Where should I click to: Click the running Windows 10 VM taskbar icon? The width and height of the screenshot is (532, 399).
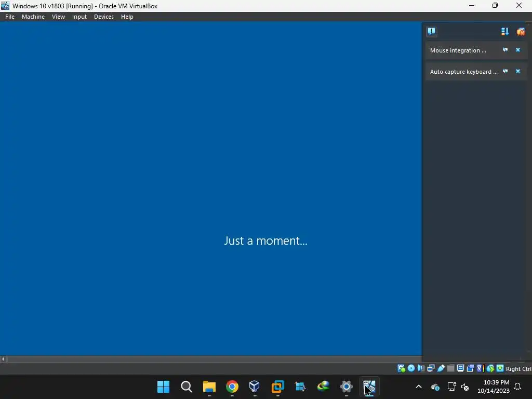369,387
